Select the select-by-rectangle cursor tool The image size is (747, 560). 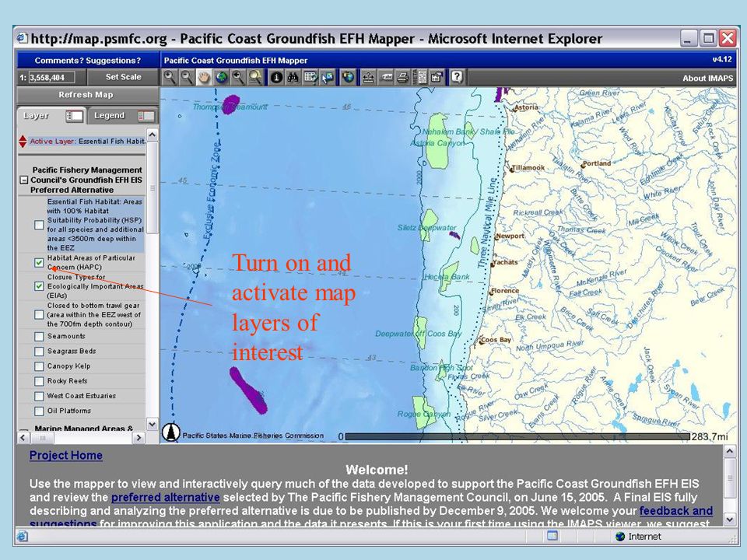tap(328, 77)
